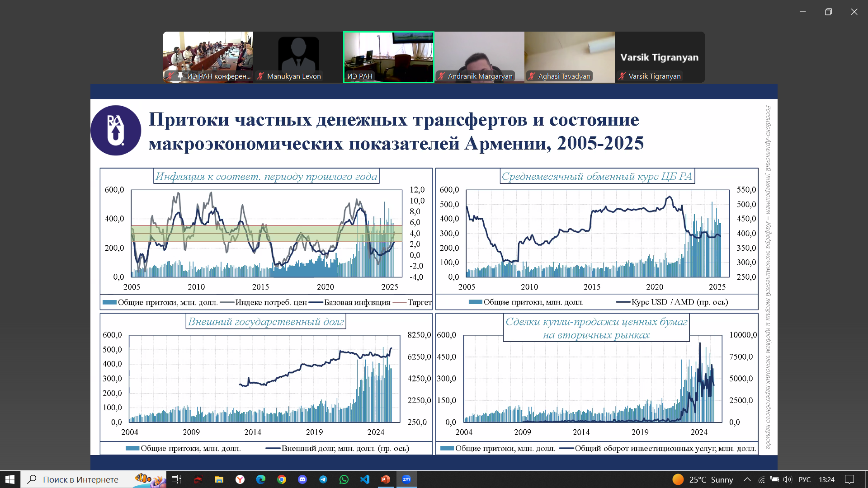Image resolution: width=868 pixels, height=488 pixels.
Task: Open PowerPoint from taskbar
Action: pos(386,479)
